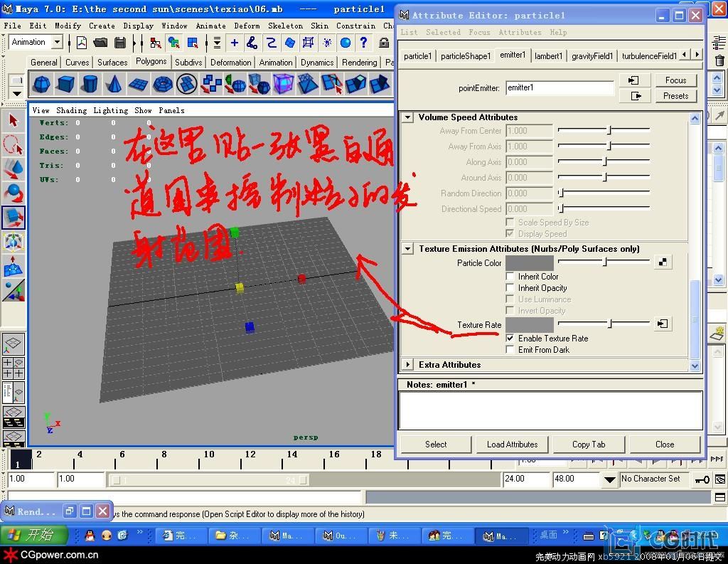The width and height of the screenshot is (728, 564).
Task: Click the New Scene icon
Action: point(82,43)
